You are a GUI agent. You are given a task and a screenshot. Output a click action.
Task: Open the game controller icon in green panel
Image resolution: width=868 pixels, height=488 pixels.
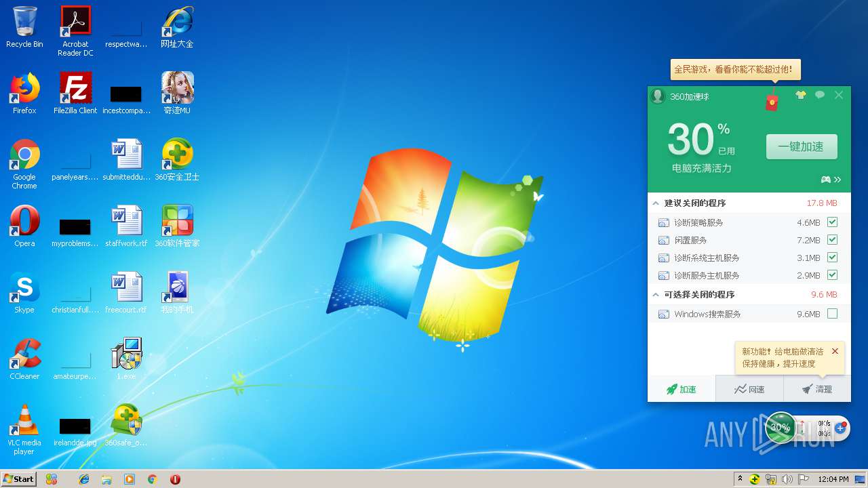826,180
